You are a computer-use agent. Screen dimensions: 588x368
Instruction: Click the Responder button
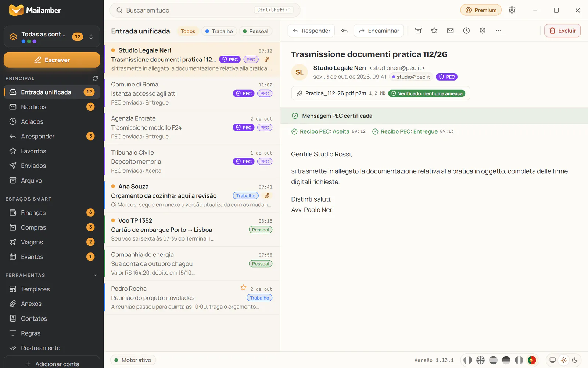[x=311, y=31]
